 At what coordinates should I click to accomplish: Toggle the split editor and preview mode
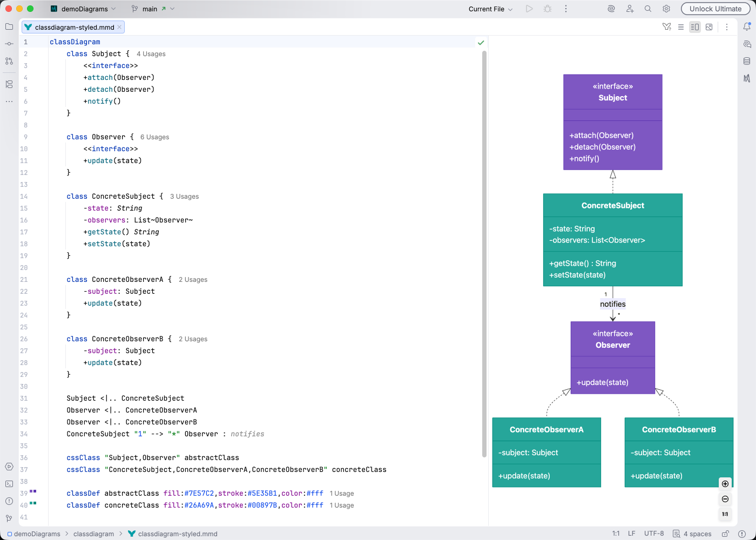[x=695, y=26]
